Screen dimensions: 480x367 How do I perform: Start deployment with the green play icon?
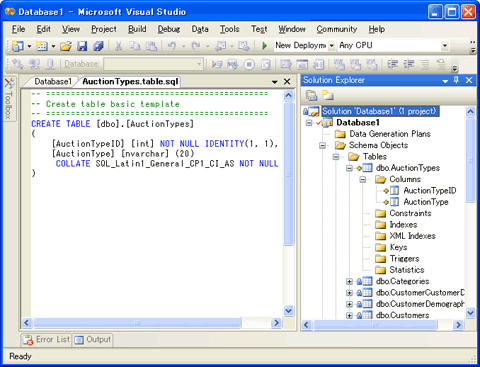pyautogui.click(x=264, y=46)
